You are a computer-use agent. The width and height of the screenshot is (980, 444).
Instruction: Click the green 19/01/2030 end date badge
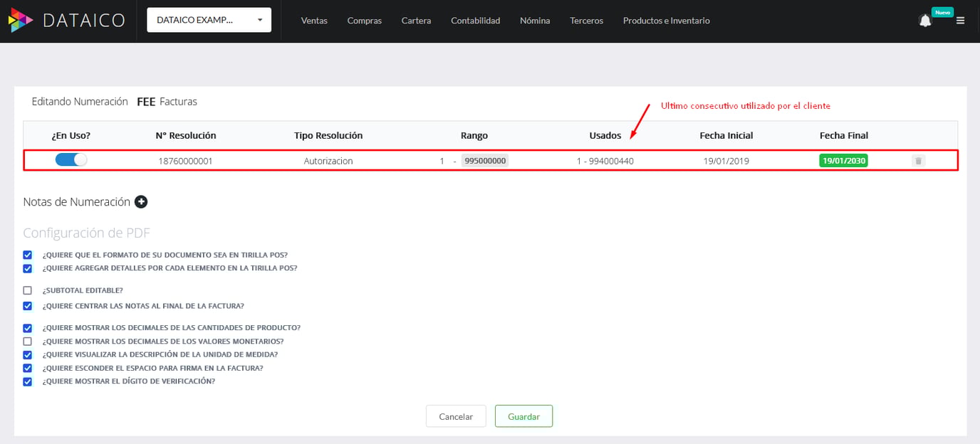[843, 161]
